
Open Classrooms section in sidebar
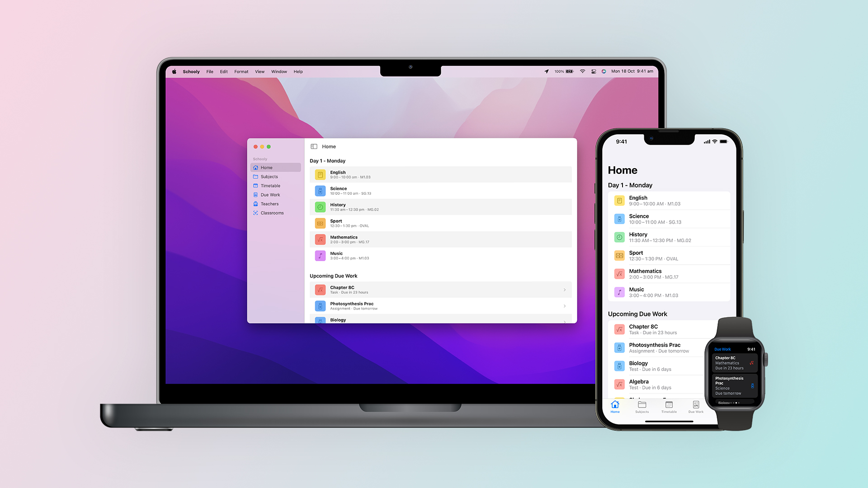[x=273, y=213]
